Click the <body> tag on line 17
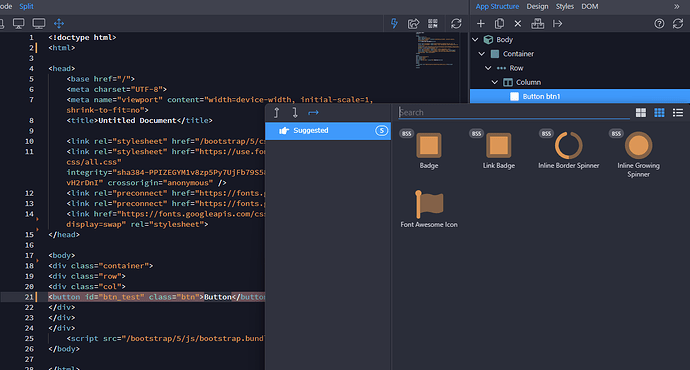690x370 pixels. point(62,255)
